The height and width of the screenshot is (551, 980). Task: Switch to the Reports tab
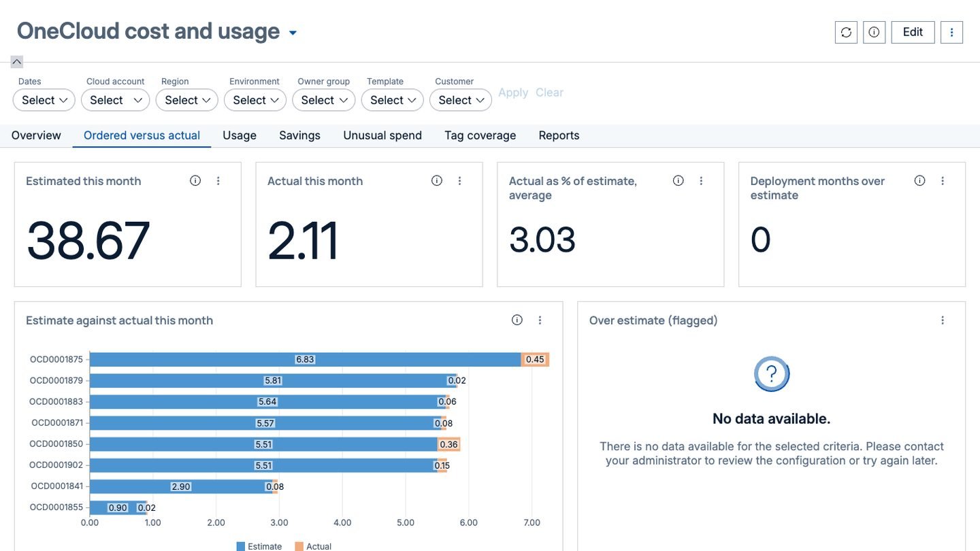[559, 135]
